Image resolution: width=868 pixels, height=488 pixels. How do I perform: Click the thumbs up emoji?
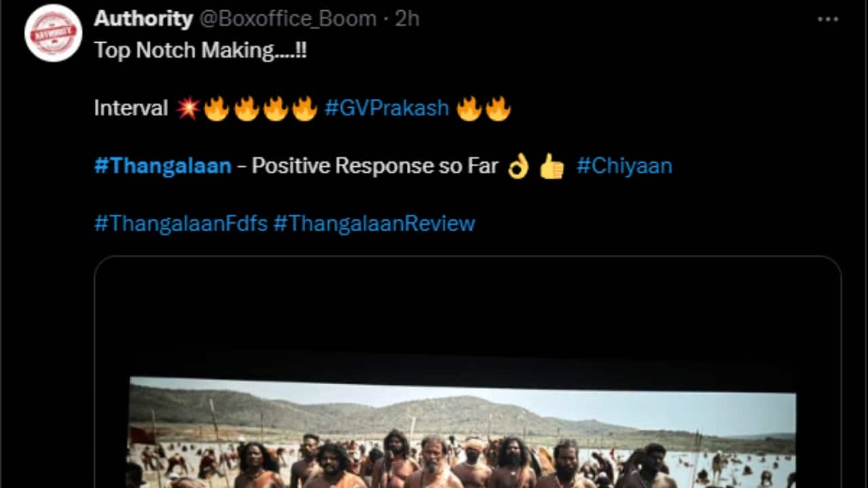[552, 166]
